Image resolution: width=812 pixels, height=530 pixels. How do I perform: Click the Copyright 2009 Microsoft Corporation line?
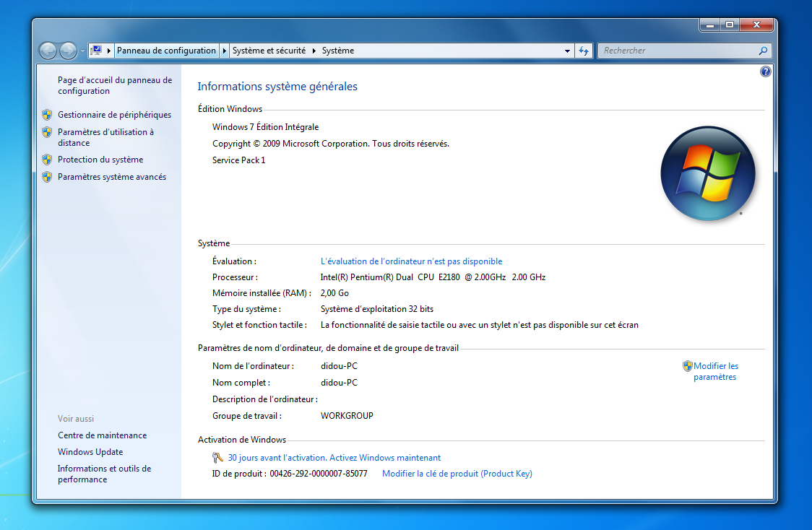(330, 144)
